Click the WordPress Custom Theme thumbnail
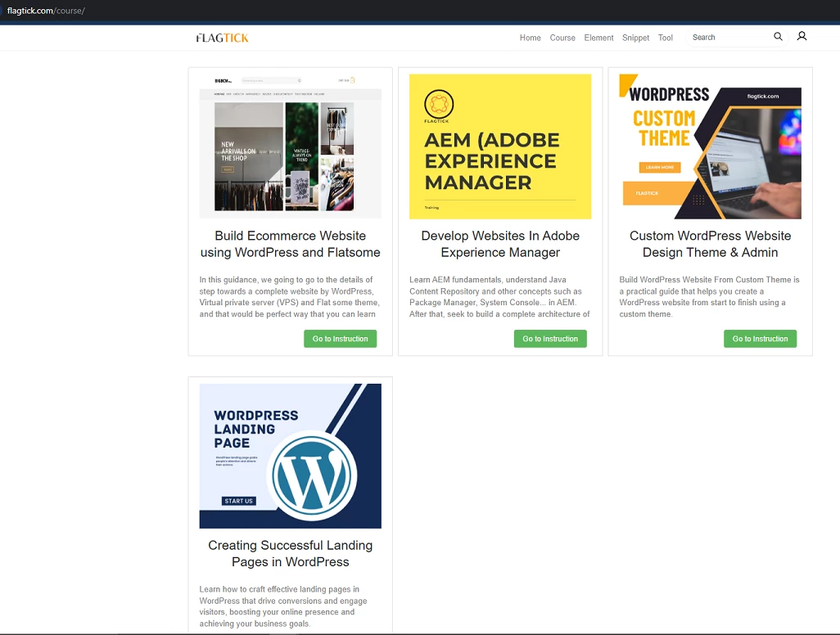The height and width of the screenshot is (635, 840). point(711,146)
